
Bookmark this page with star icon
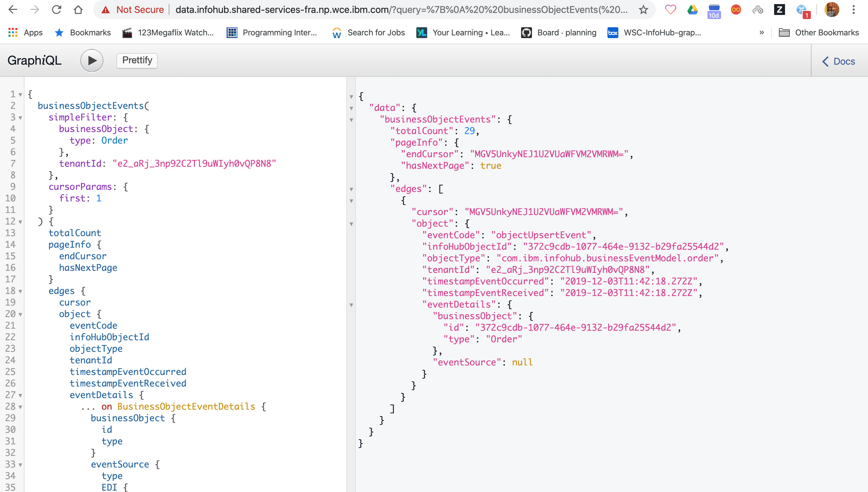tap(643, 10)
